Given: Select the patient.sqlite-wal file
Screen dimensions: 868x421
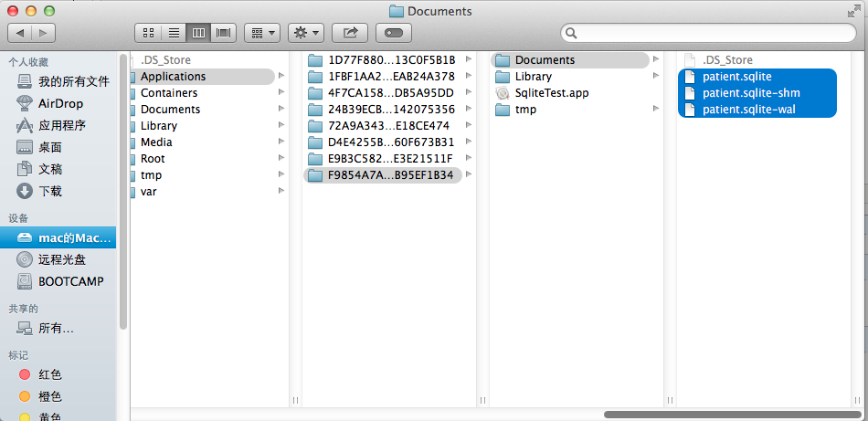Looking at the screenshot, I should 757,110.
